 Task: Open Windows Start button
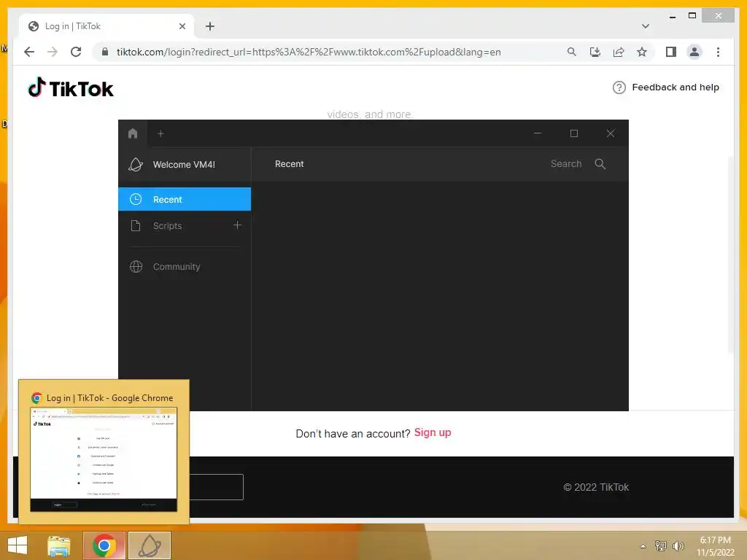pyautogui.click(x=18, y=545)
